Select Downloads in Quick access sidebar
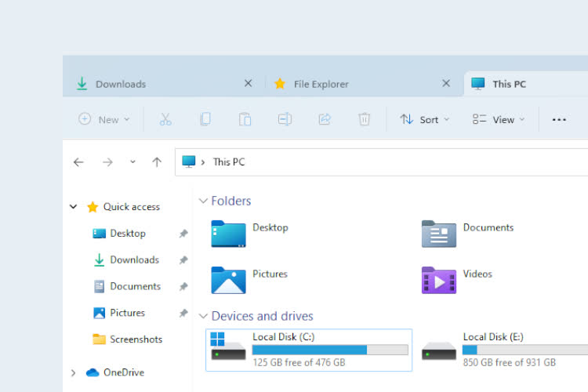The image size is (588, 392). 134,260
